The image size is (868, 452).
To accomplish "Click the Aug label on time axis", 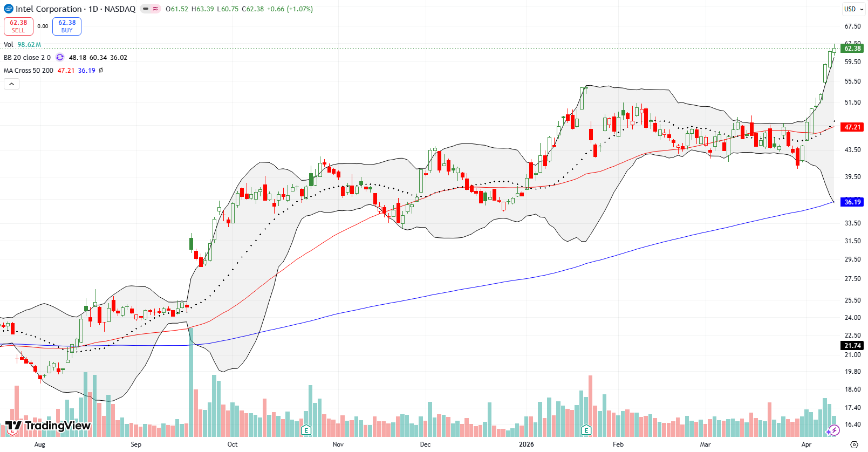I will point(39,444).
